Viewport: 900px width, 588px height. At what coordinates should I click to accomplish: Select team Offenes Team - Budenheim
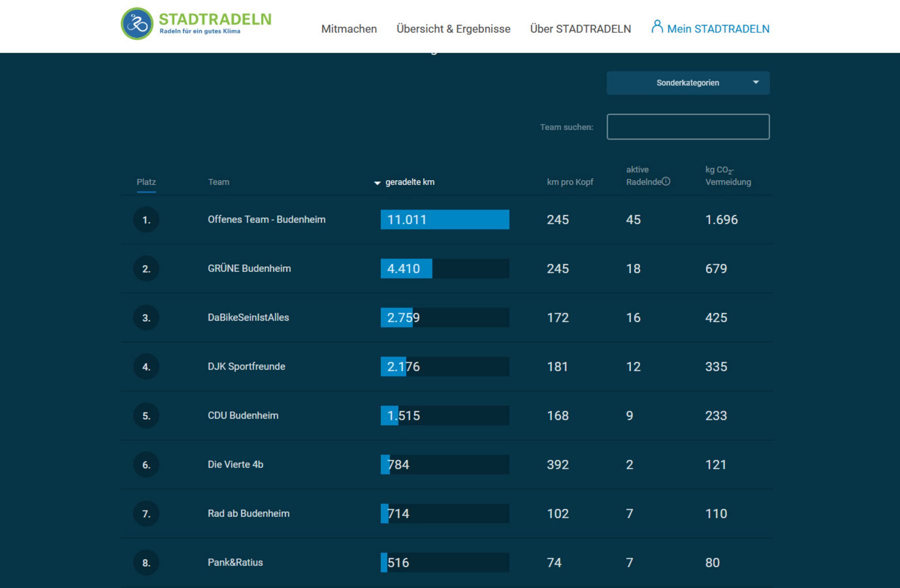[x=266, y=219]
